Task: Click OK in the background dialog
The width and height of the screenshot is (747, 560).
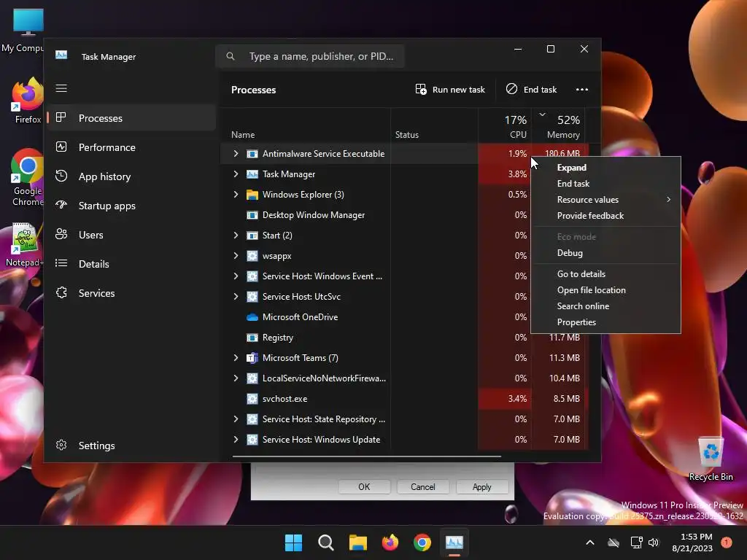Action: [x=364, y=486]
